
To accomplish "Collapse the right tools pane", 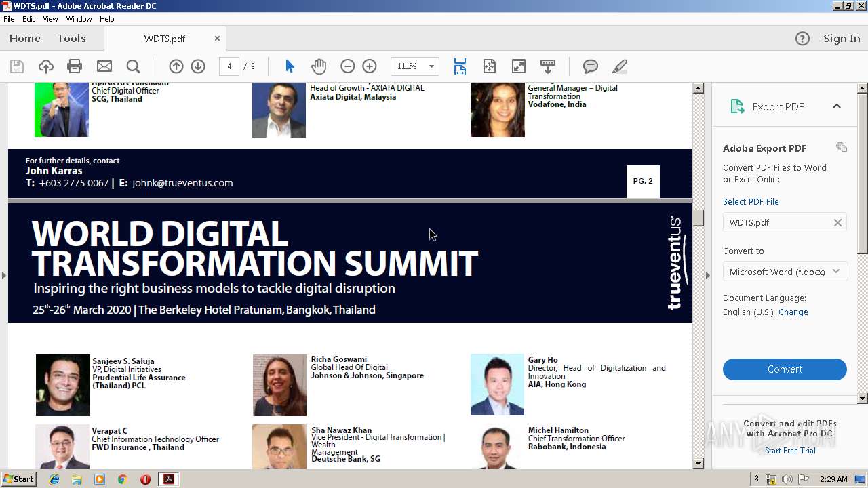I will 708,275.
